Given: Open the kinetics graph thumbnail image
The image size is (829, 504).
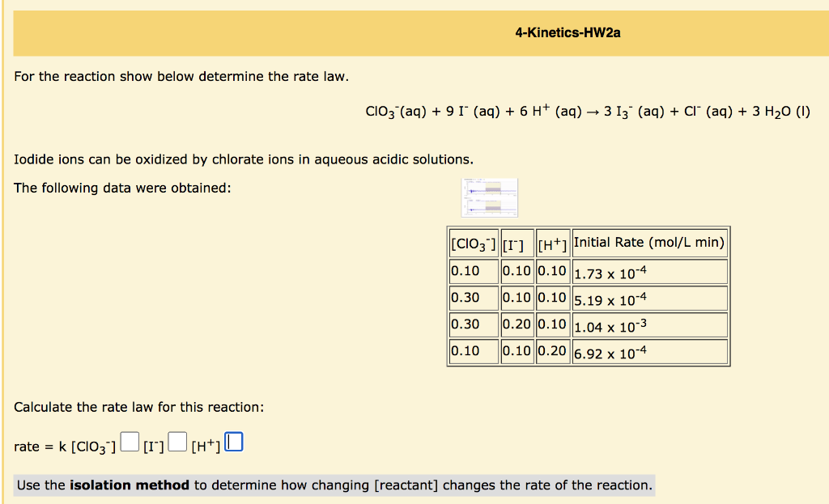Looking at the screenshot, I should click(x=489, y=197).
